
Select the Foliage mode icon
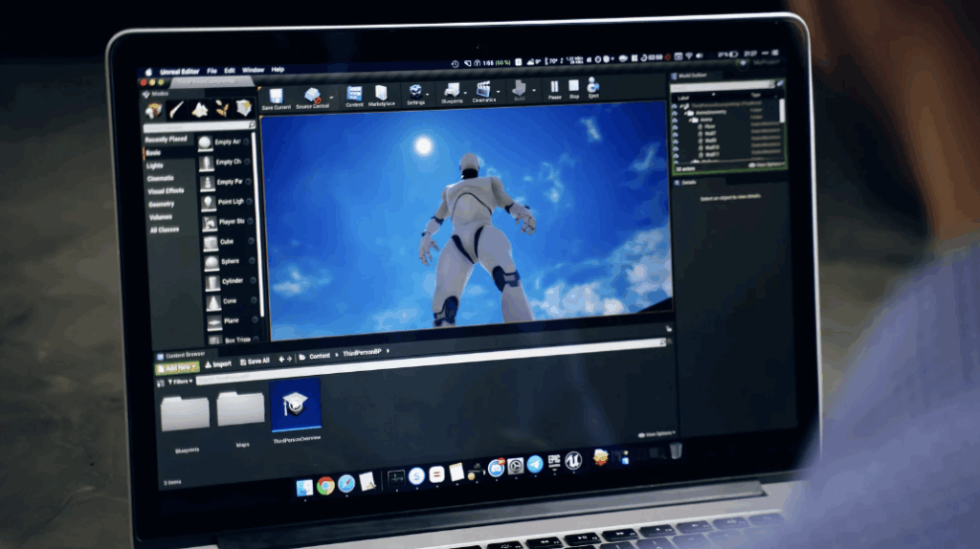coord(222,109)
